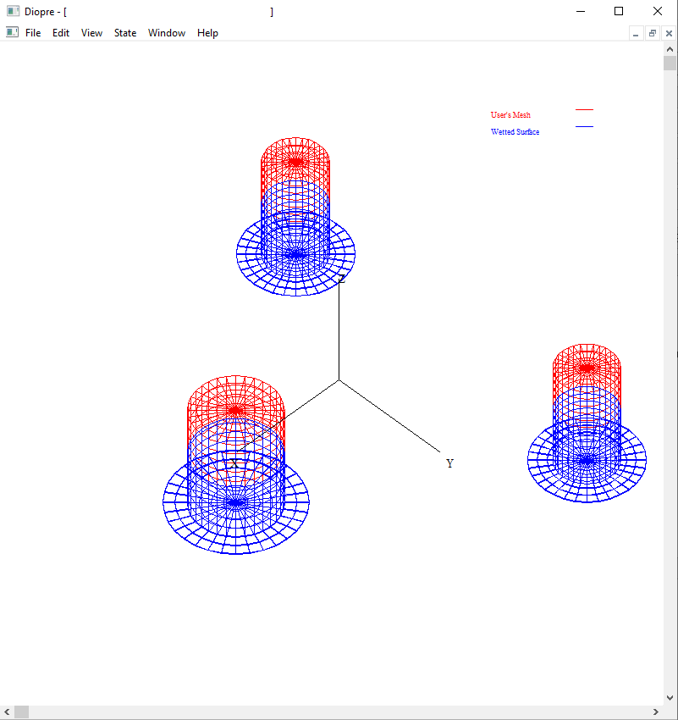Restore down the inner document window
This screenshot has height=720, width=678.
652,33
